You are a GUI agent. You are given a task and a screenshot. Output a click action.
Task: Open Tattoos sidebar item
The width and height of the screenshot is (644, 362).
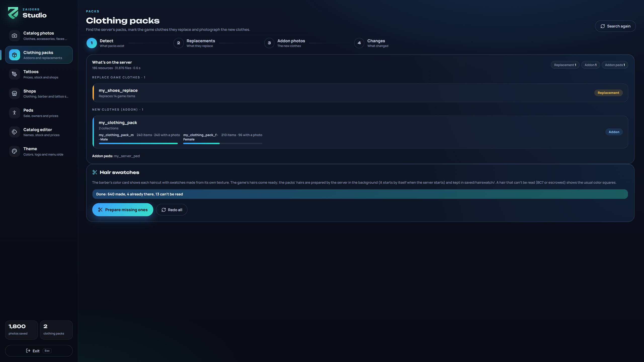[39, 74]
